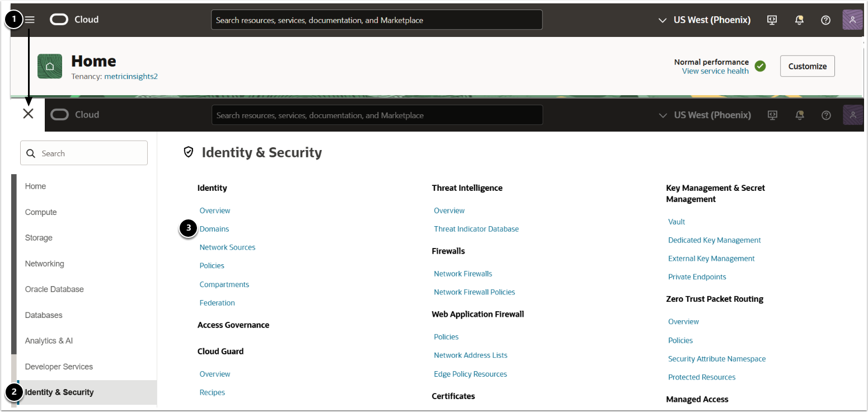
Task: Open the Cloud Shell developer tools icon in Home page header
Action: pyautogui.click(x=772, y=20)
